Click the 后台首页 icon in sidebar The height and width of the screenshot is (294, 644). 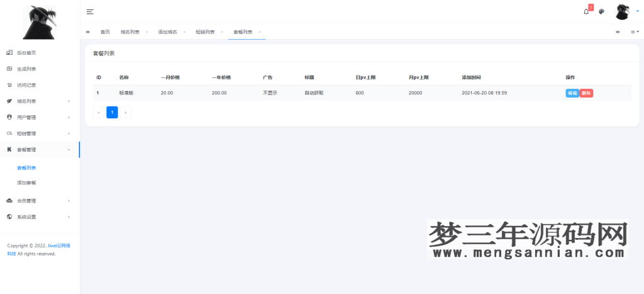[9, 53]
